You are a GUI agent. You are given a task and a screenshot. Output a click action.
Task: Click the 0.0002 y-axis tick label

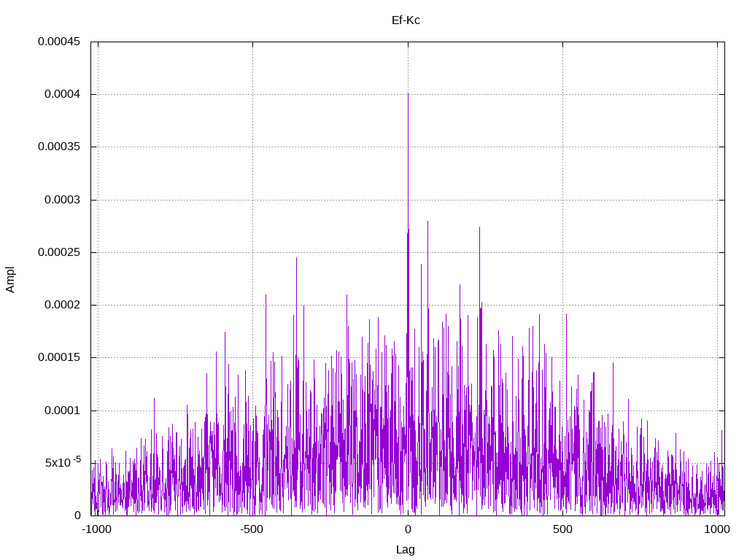pos(63,305)
